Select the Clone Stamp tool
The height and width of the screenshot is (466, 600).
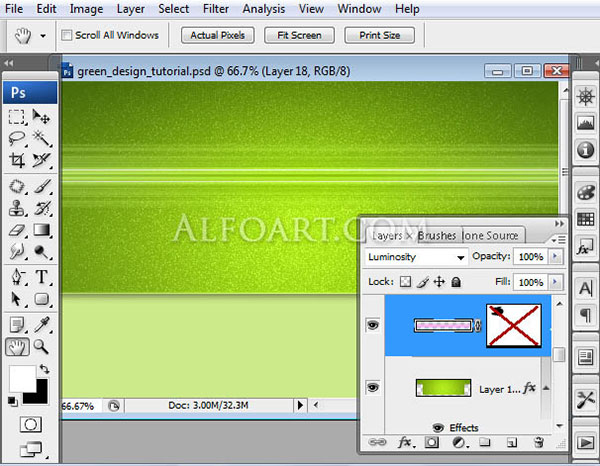[x=16, y=209]
